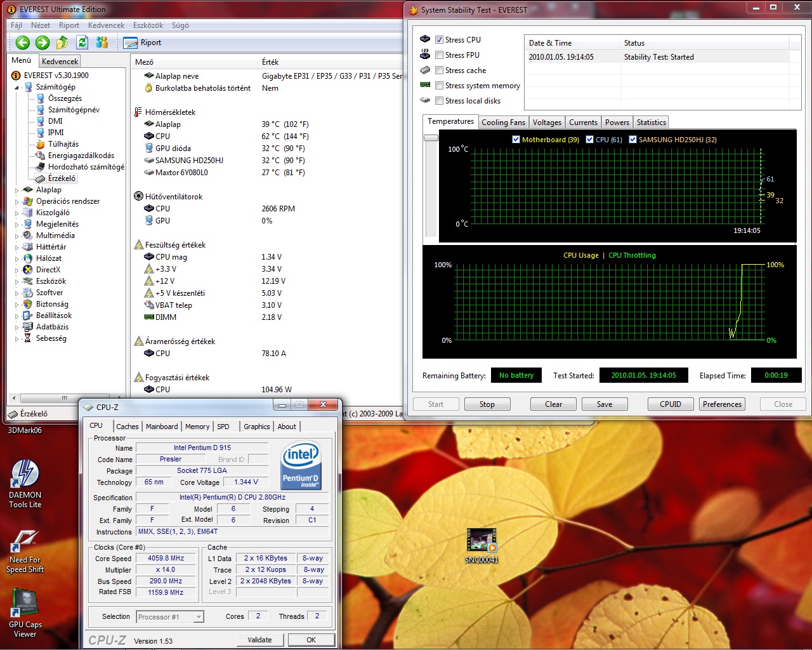Expand the Alaplap tree node
The image size is (812, 650).
[x=17, y=190]
